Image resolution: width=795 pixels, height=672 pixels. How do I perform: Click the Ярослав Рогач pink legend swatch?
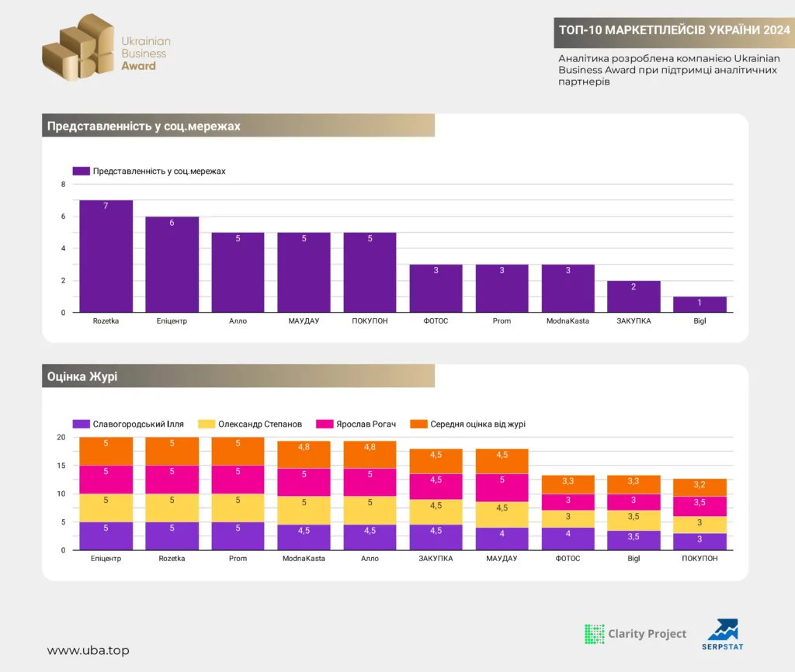point(325,424)
